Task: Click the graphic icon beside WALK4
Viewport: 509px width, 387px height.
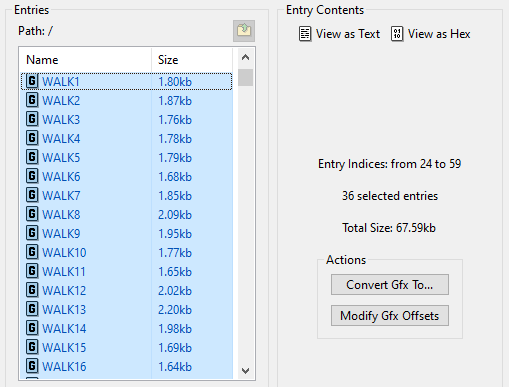Action: point(32,138)
